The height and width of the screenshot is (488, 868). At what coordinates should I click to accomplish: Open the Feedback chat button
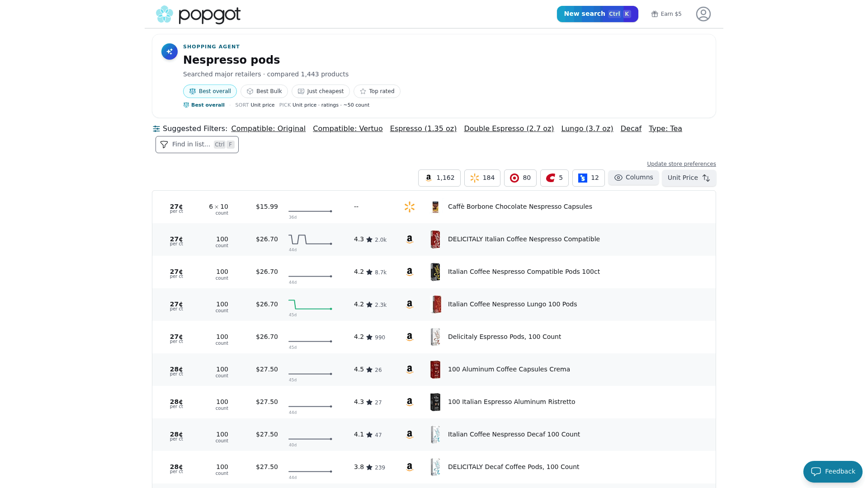[833, 472]
